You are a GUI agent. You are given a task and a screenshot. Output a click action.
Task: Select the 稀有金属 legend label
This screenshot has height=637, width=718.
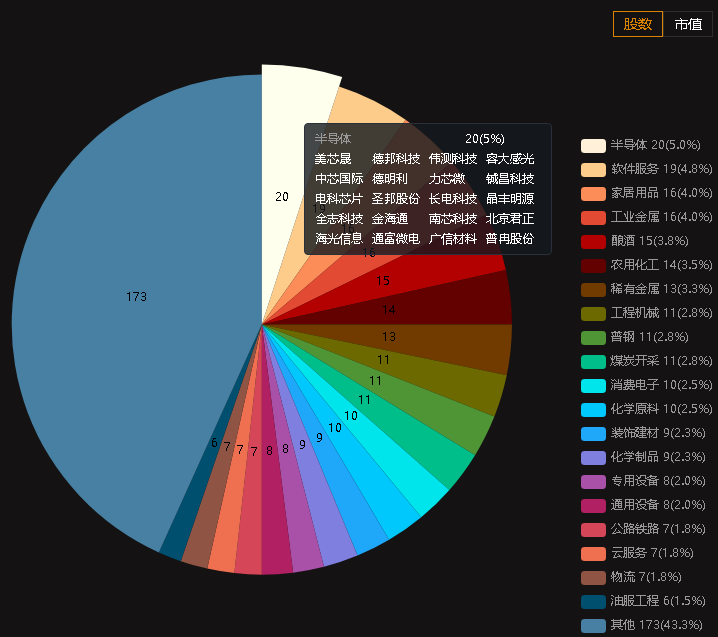pos(635,289)
